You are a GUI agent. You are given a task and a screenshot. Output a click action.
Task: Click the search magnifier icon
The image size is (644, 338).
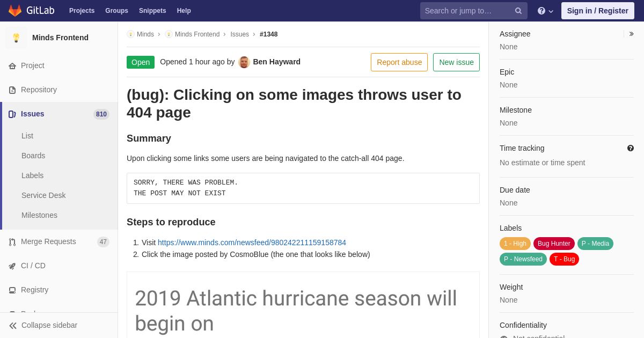[518, 11]
